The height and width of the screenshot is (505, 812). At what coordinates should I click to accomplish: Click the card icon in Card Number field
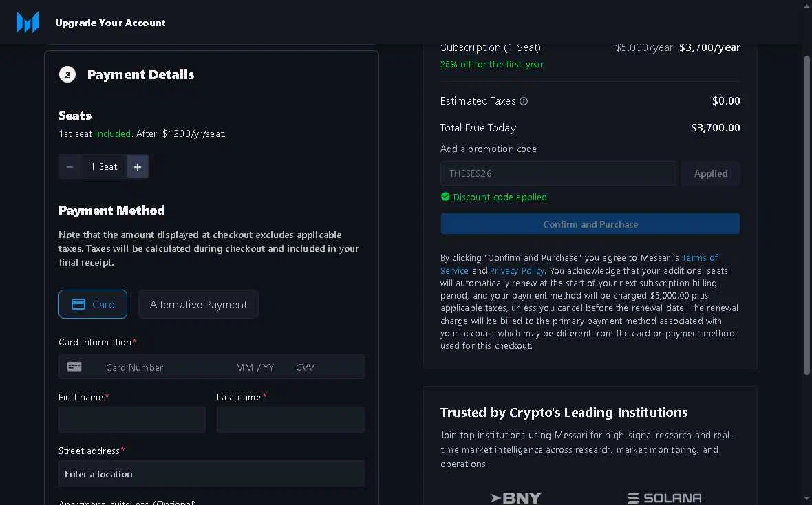[x=74, y=367]
